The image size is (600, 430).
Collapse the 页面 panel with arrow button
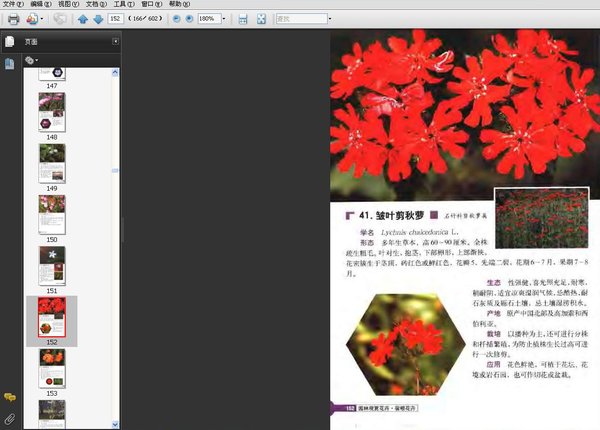pyautogui.click(x=115, y=41)
